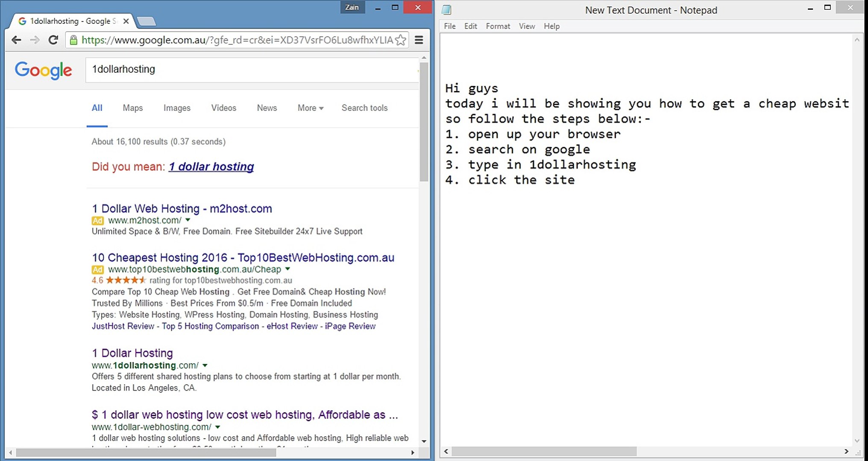Click Notepad horizontal scrollbar thumb
The width and height of the screenshot is (868, 461).
click(x=544, y=451)
